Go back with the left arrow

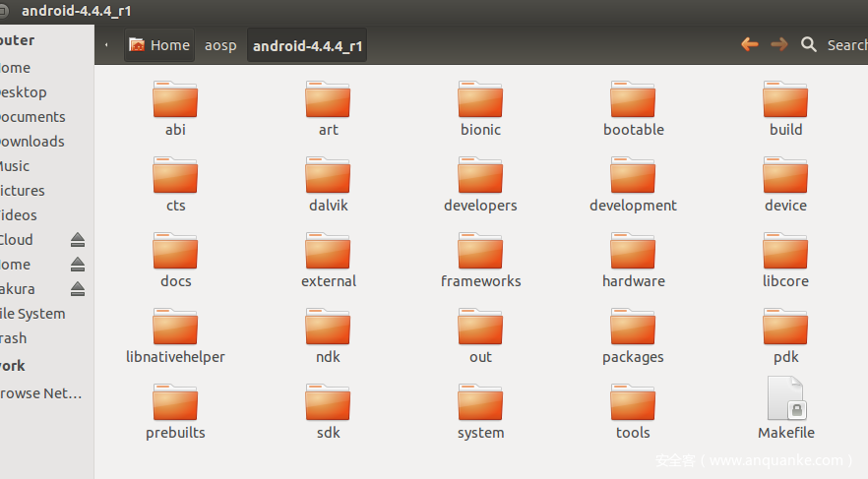tap(750, 44)
